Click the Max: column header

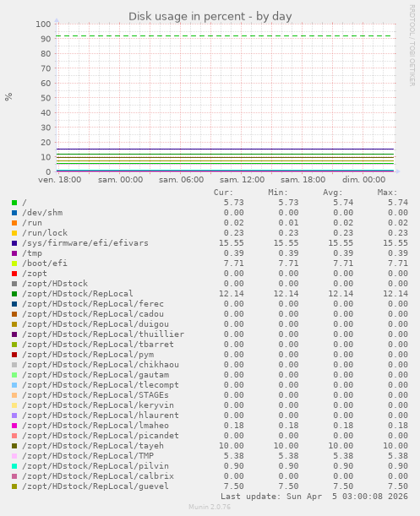tap(387, 193)
